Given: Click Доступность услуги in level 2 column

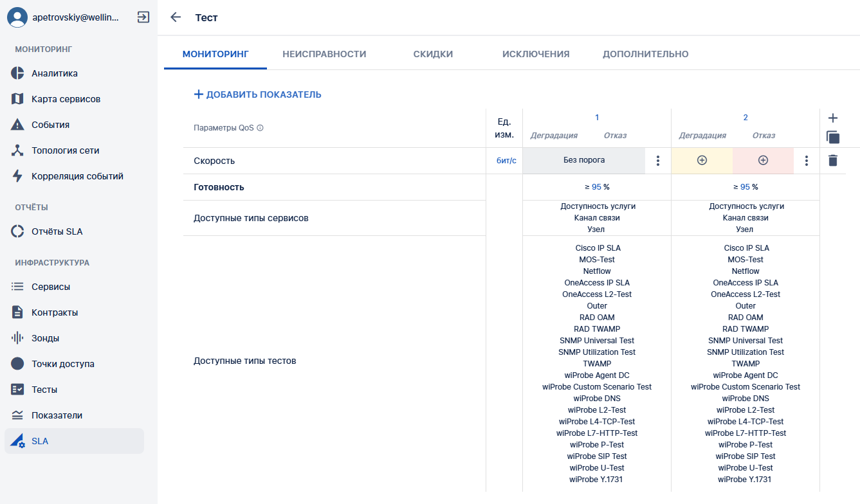Looking at the screenshot, I should pyautogui.click(x=746, y=206).
